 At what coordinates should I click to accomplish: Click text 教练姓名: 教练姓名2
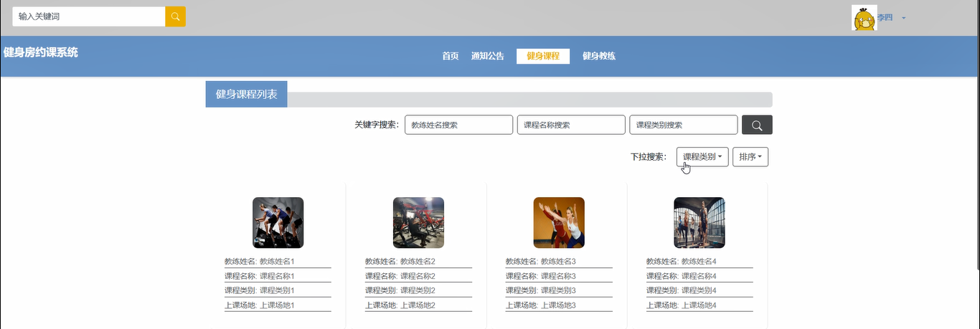(x=400, y=262)
